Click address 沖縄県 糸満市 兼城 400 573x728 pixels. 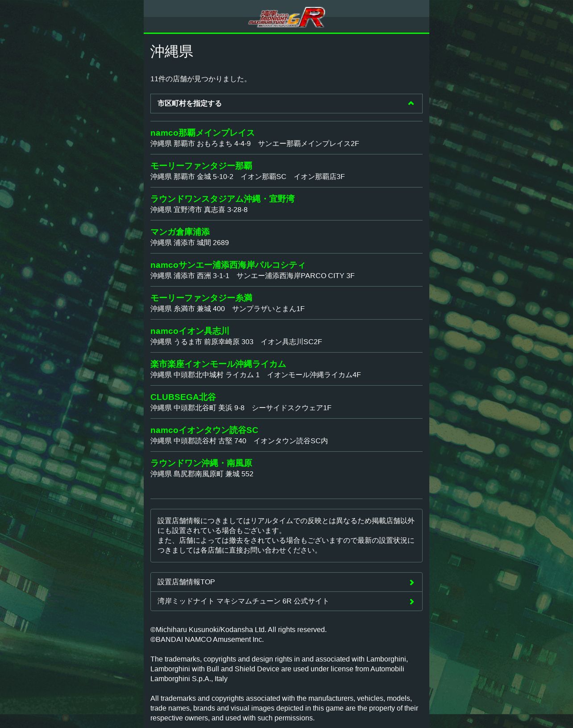point(187,309)
